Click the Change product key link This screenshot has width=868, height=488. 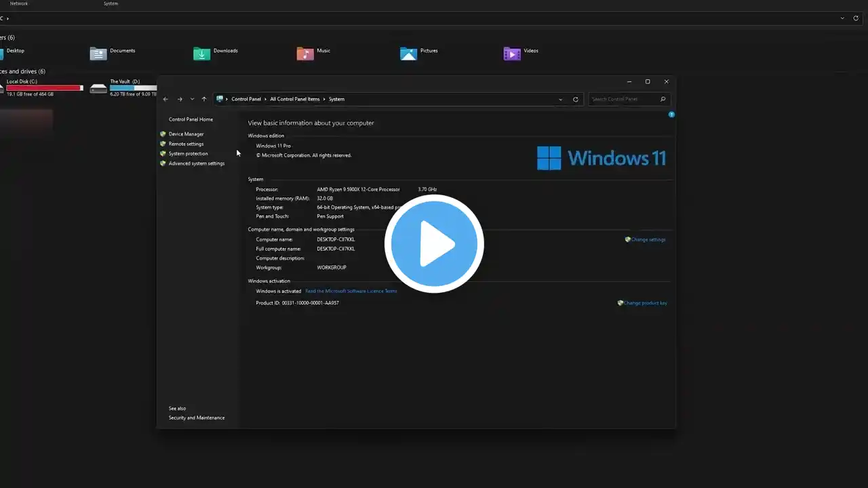click(645, 303)
